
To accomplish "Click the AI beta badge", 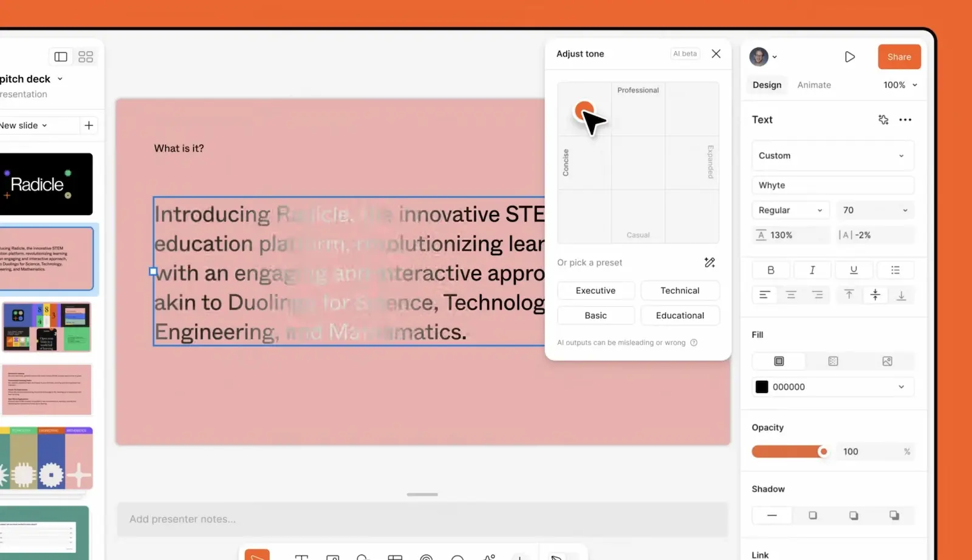I will [685, 53].
